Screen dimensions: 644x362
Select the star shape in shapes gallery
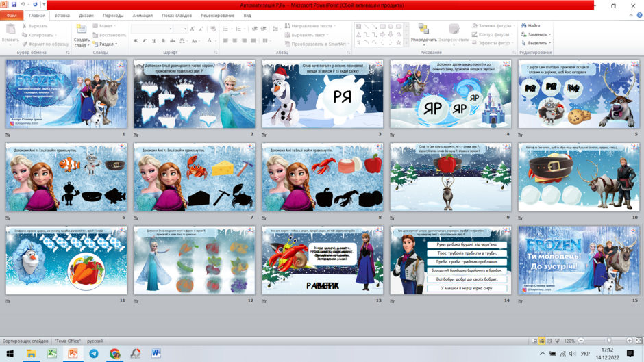[399, 42]
